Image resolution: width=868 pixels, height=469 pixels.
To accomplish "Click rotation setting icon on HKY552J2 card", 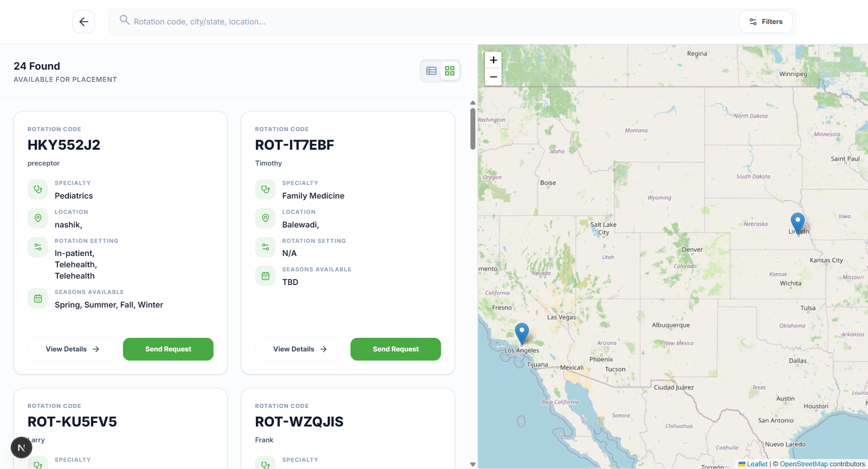I will coord(38,247).
